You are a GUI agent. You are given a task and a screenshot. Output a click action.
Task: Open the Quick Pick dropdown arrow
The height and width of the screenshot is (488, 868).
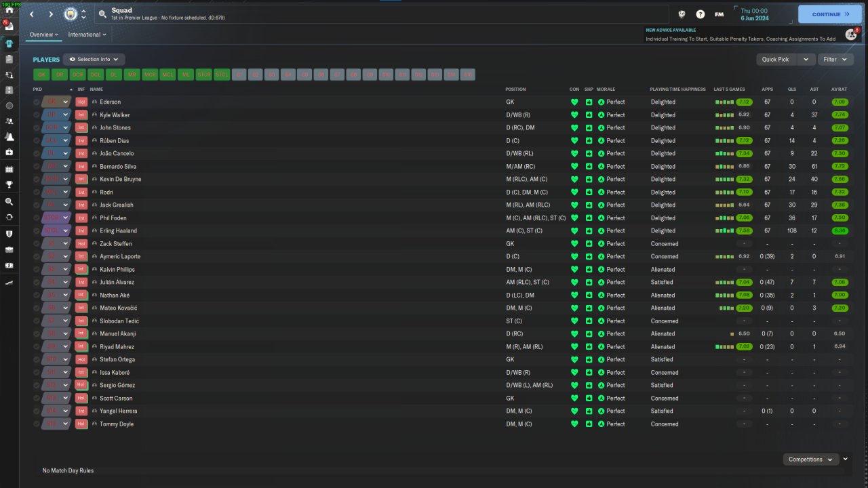pos(806,60)
